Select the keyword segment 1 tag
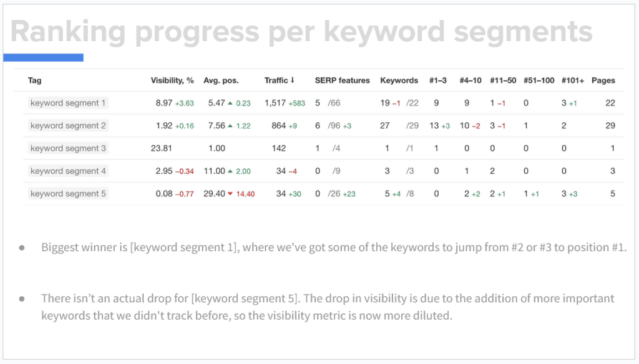 (x=68, y=103)
